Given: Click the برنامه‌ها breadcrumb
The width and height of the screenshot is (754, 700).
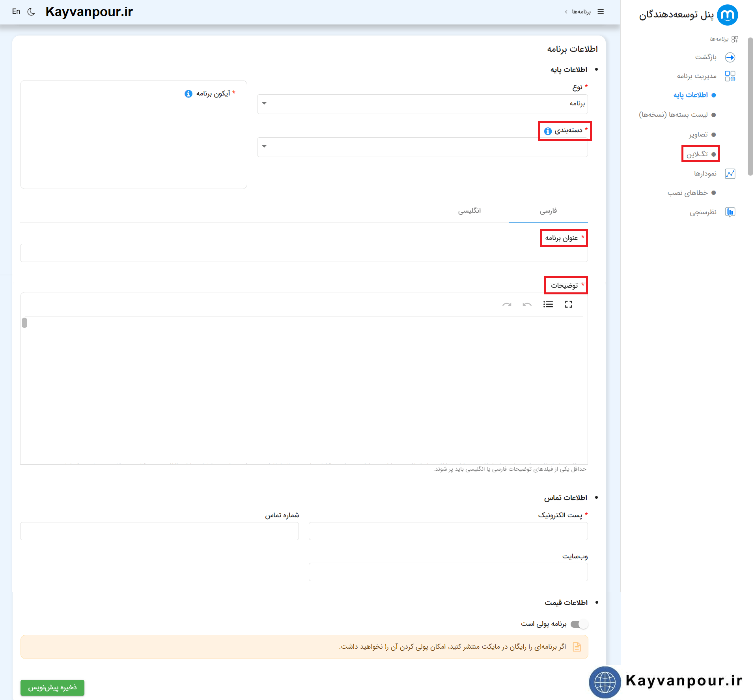Looking at the screenshot, I should (581, 12).
